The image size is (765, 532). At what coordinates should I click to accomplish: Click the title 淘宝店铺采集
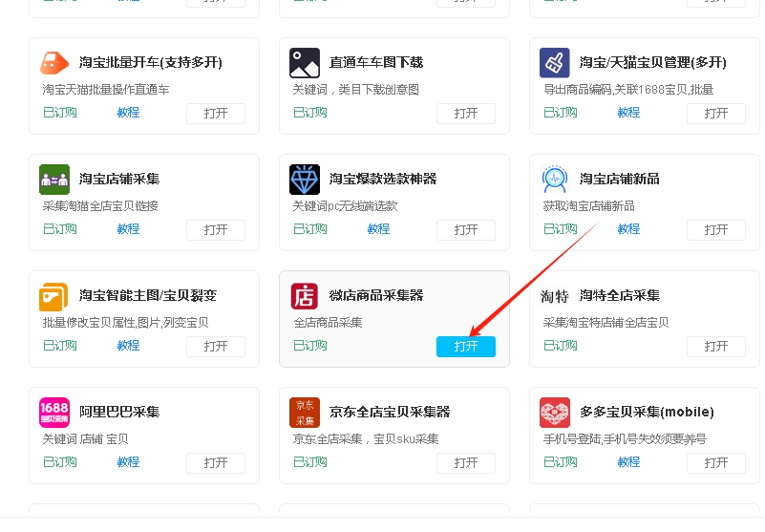119,180
